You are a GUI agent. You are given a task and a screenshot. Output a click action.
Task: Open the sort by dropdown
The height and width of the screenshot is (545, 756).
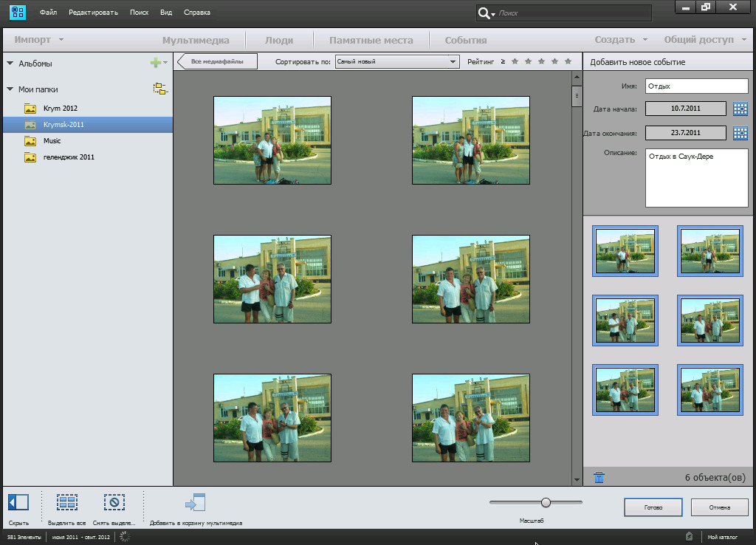pos(397,62)
